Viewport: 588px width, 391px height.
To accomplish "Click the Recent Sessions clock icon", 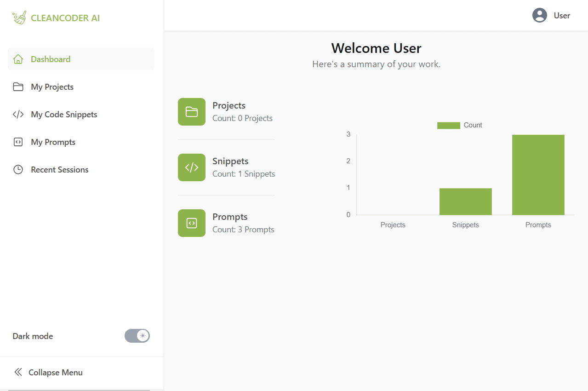I will (x=18, y=170).
